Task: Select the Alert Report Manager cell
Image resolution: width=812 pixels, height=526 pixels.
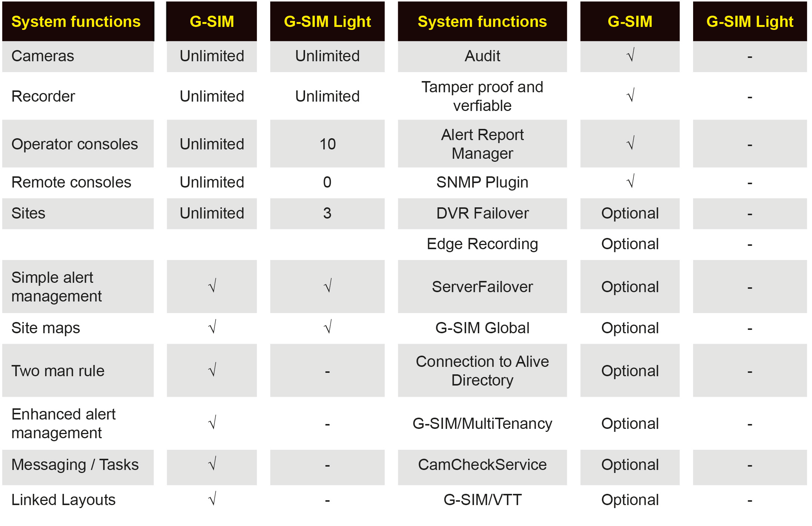Action: [482, 144]
